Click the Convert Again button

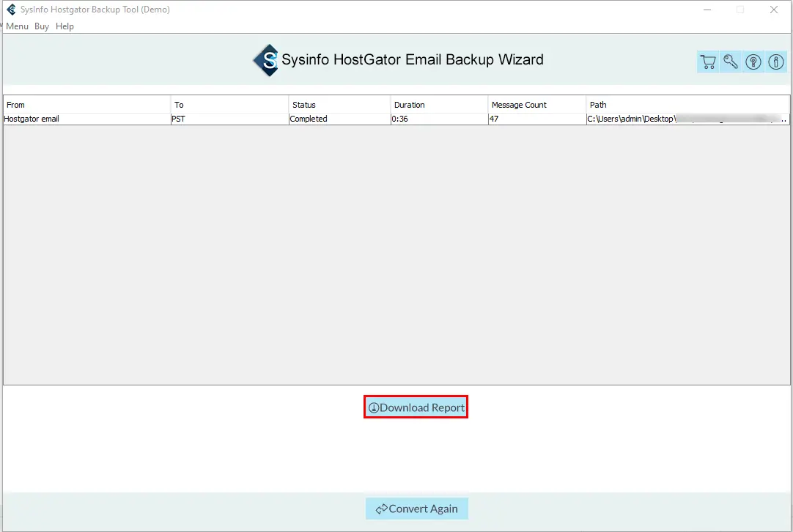click(417, 509)
